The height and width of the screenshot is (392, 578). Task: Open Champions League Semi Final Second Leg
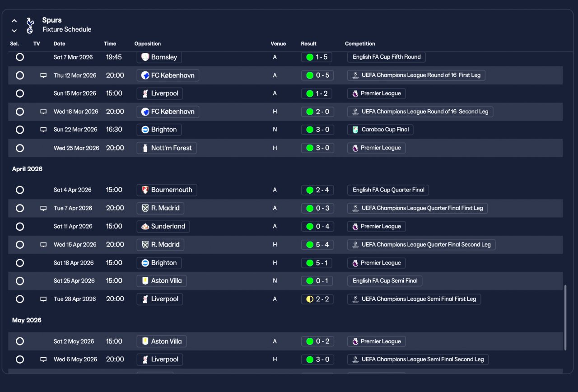[x=418, y=359]
